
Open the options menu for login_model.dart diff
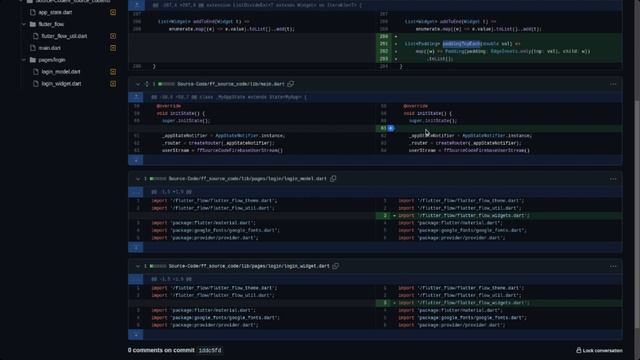[613, 179]
